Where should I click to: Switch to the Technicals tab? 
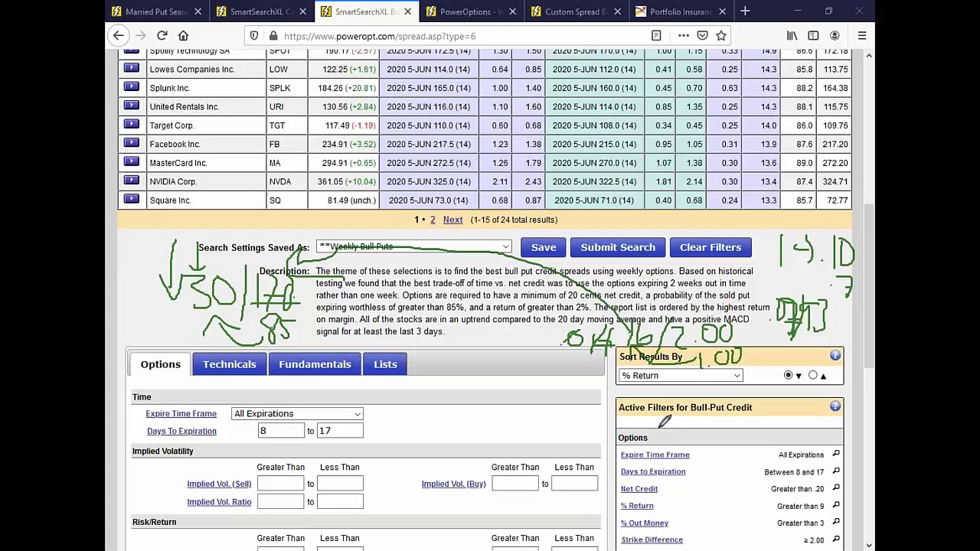click(x=230, y=364)
